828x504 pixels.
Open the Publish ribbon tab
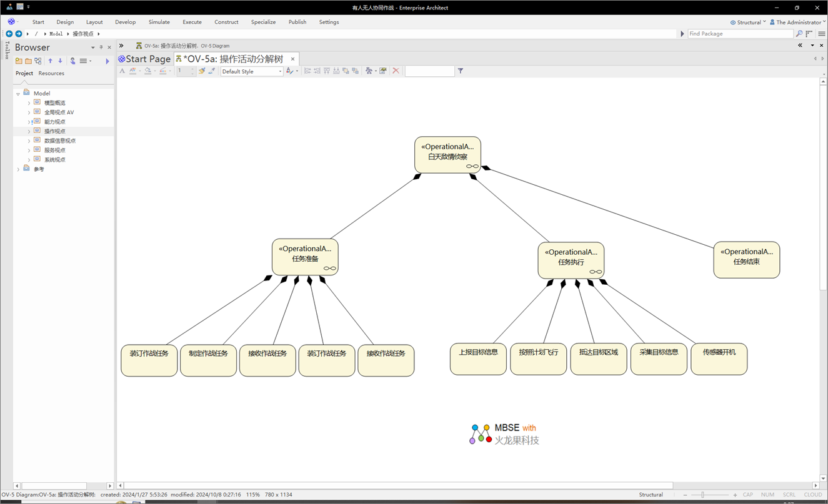click(x=297, y=22)
